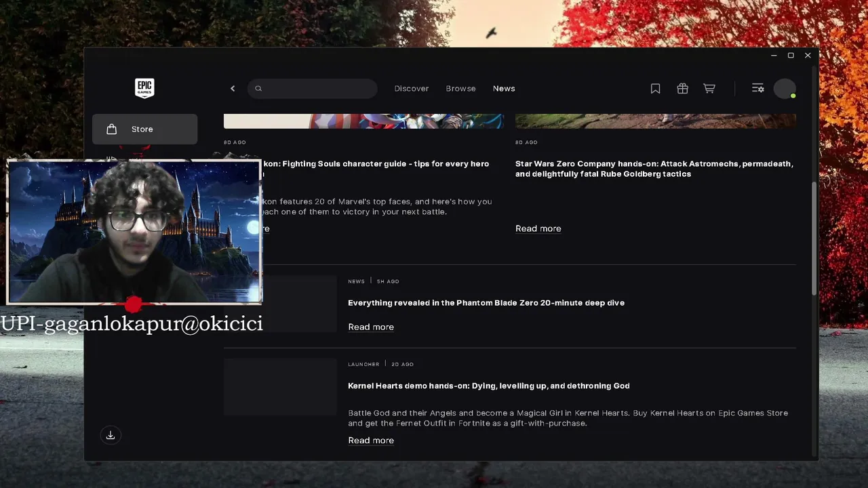This screenshot has height=488, width=868.
Task: Open the settings list icon
Action: 758,89
